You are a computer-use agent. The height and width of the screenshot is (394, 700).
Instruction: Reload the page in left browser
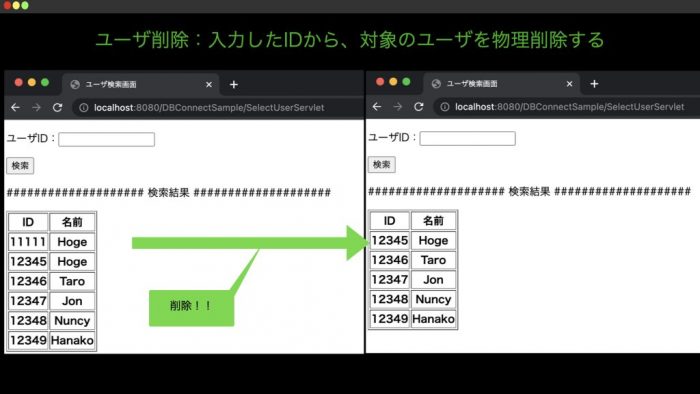[x=58, y=108]
